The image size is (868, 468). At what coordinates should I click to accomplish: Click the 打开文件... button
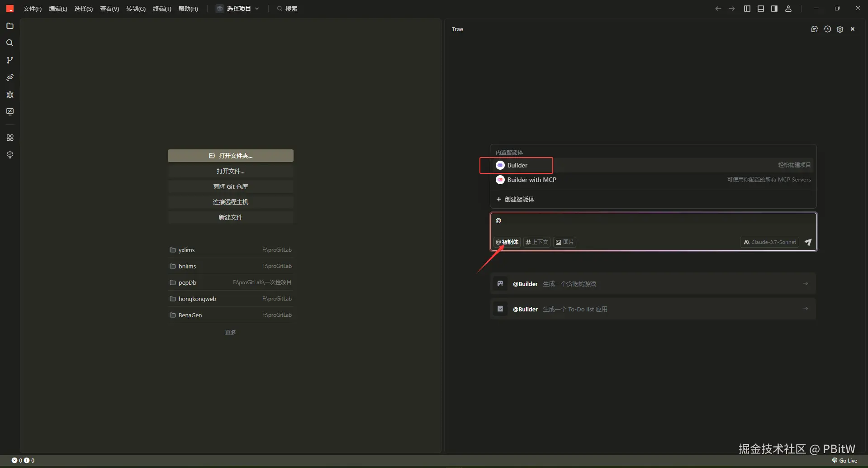(231, 171)
